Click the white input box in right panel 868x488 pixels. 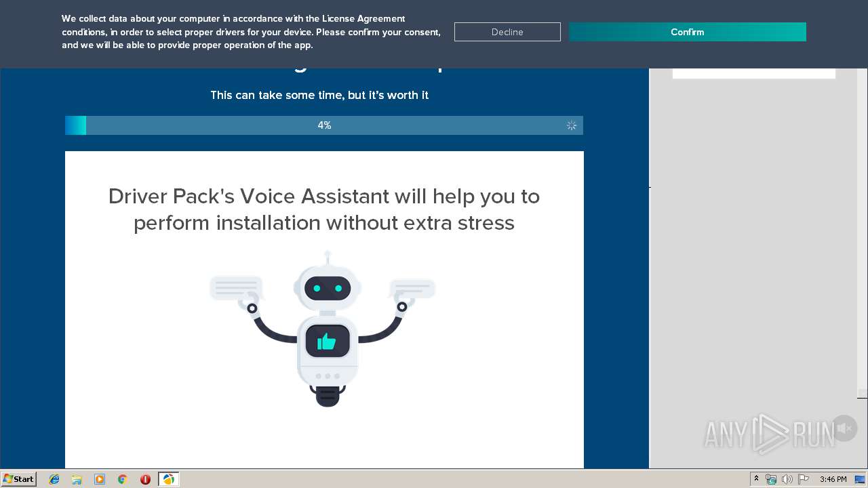(x=754, y=73)
